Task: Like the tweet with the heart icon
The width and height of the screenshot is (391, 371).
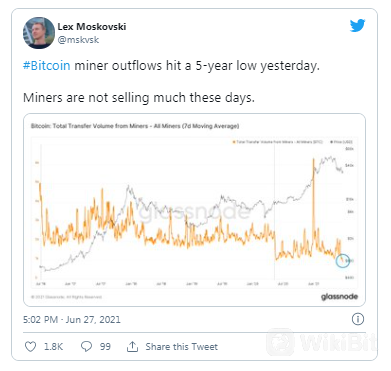Action: point(31,347)
